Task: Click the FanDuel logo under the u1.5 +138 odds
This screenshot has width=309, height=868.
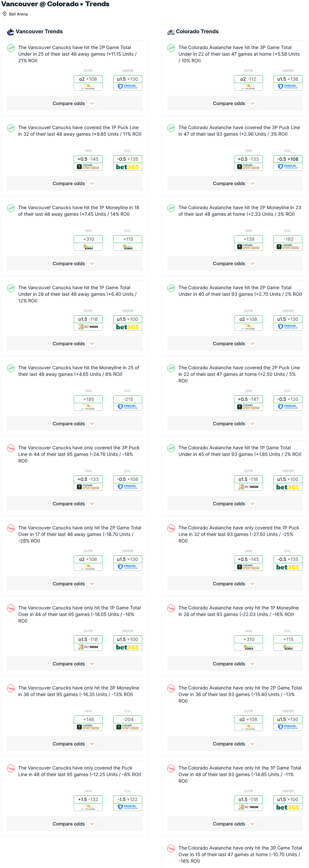Action: click(288, 87)
